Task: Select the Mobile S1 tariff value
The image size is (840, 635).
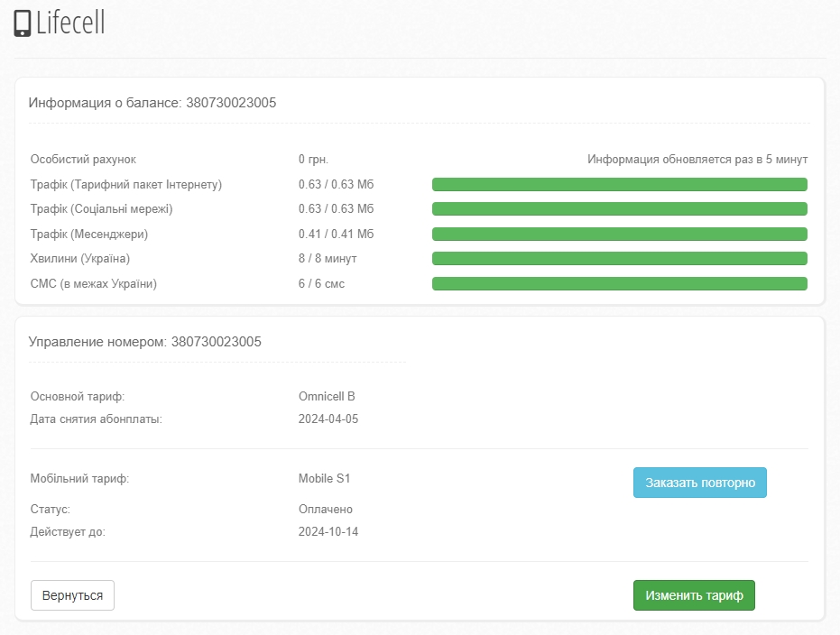Action: (x=324, y=478)
